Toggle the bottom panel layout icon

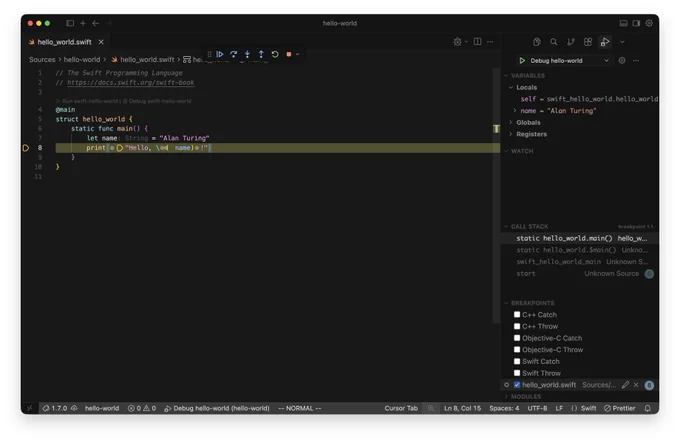[x=624, y=23]
